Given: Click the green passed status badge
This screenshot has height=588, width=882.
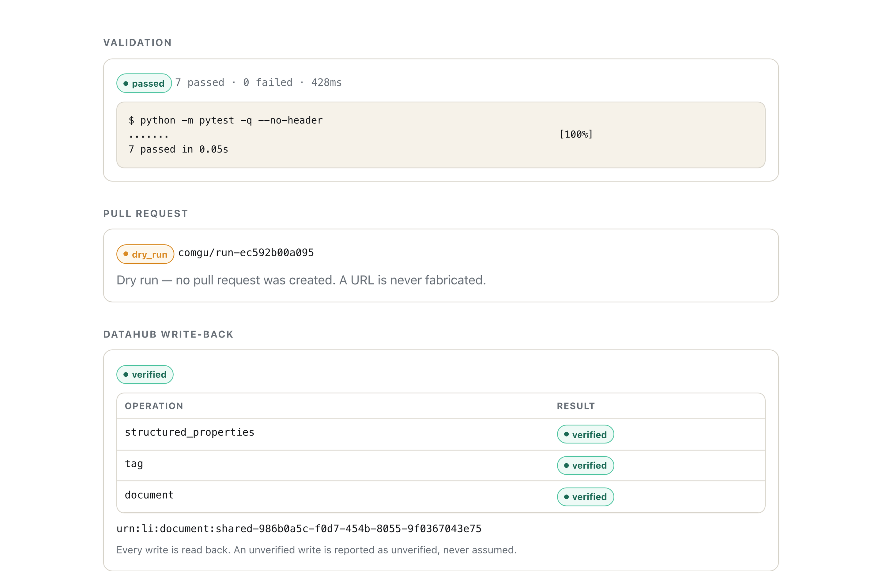Looking at the screenshot, I should 144,83.
